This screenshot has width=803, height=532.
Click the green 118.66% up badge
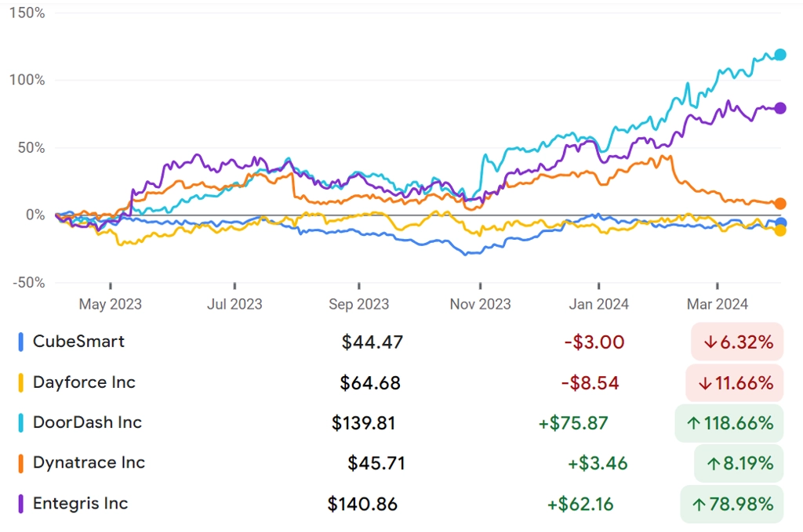[729, 423]
